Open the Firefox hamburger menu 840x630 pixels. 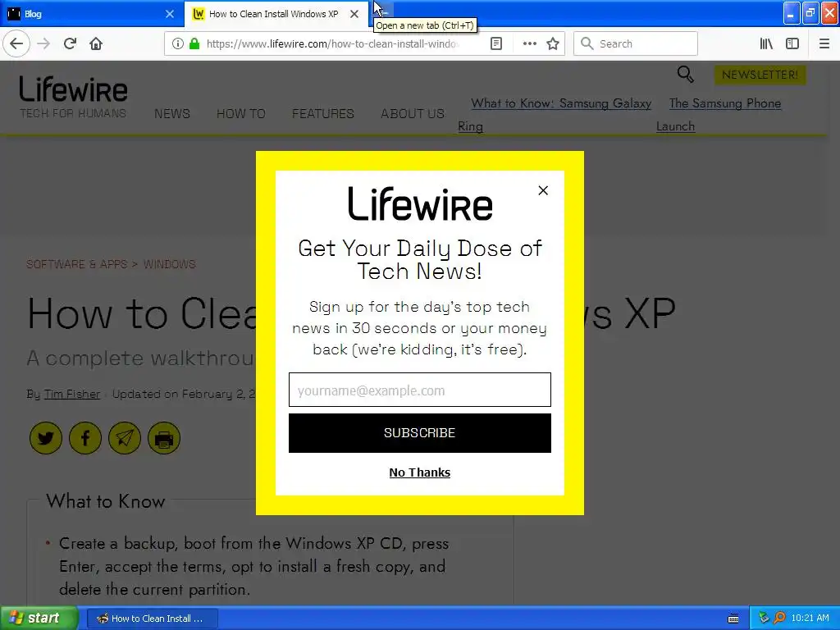(x=824, y=44)
